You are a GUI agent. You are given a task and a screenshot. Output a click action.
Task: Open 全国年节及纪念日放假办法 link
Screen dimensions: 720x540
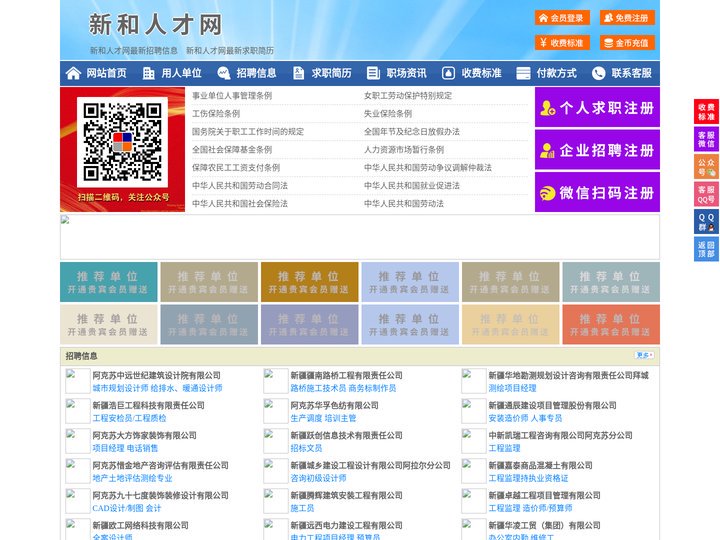point(411,131)
